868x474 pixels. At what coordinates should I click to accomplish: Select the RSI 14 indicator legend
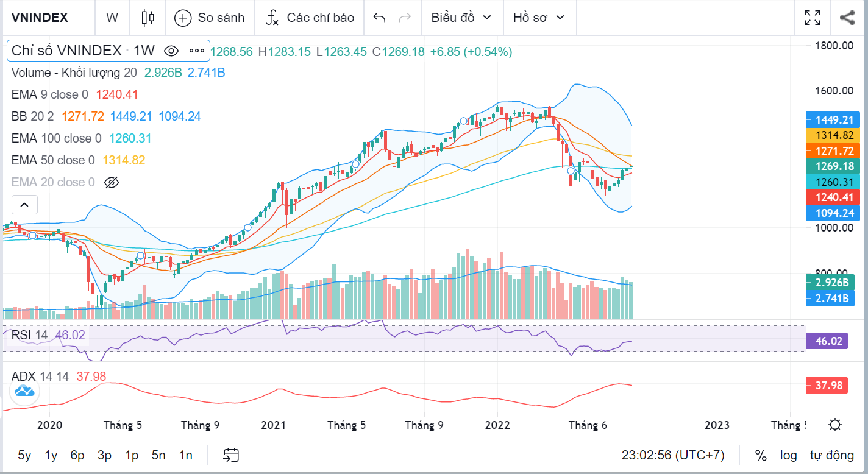coord(29,335)
